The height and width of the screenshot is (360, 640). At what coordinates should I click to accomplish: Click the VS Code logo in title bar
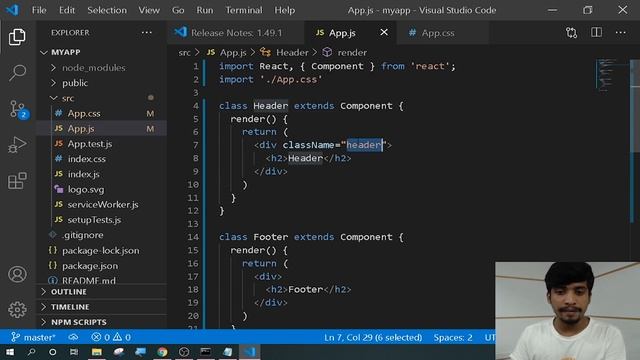pos(12,10)
